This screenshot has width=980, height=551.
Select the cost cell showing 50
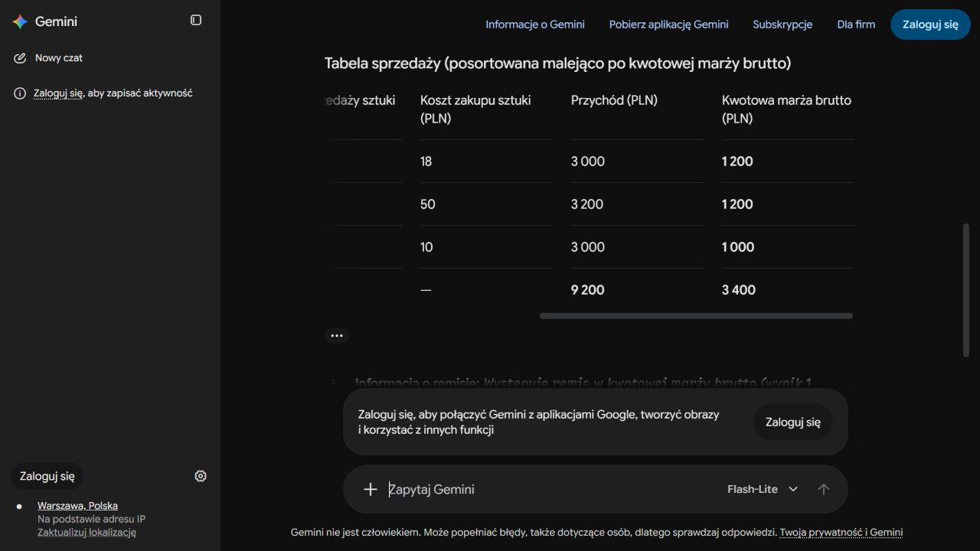[427, 204]
